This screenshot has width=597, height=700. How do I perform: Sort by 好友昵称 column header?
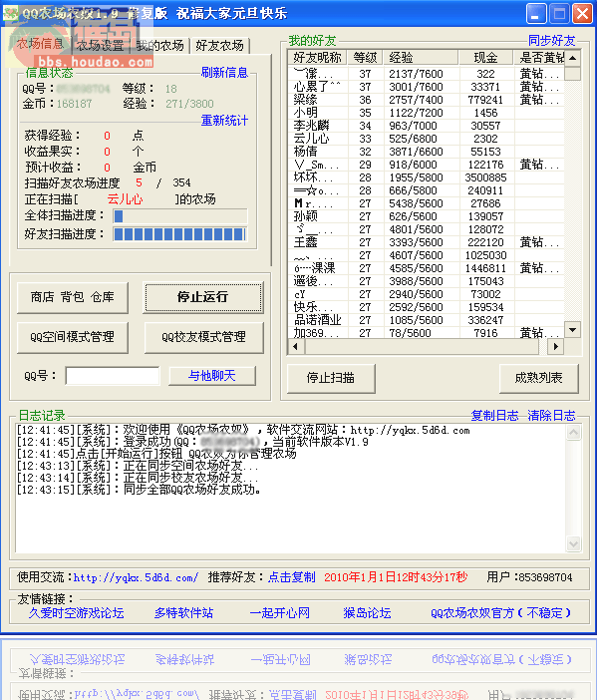click(x=318, y=57)
